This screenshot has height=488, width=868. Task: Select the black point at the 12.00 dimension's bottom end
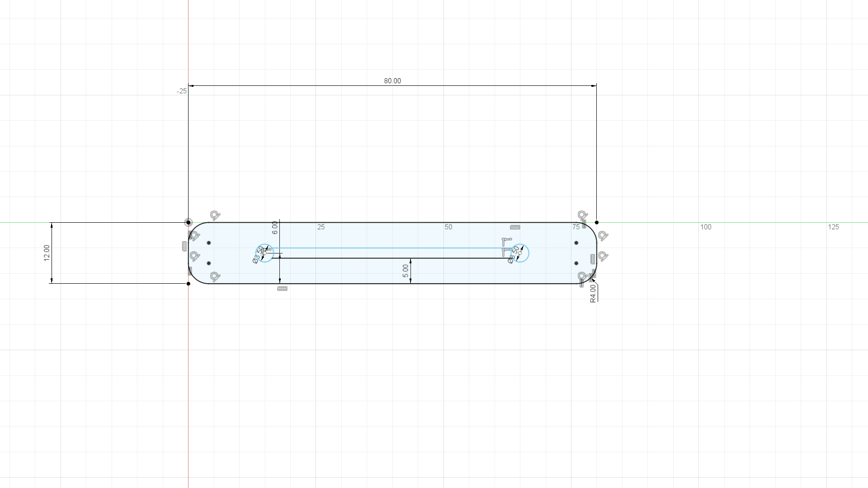[189, 284]
